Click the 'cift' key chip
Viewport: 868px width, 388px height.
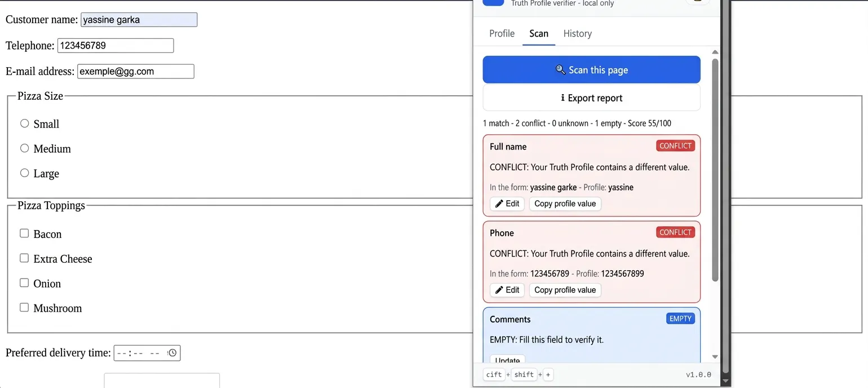point(494,374)
